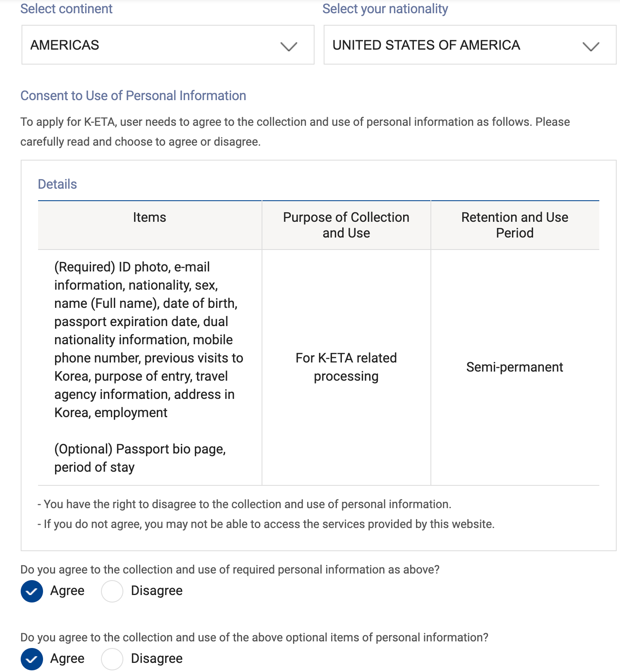
Task: Click the 'Select continent' field label
Action: (66, 9)
